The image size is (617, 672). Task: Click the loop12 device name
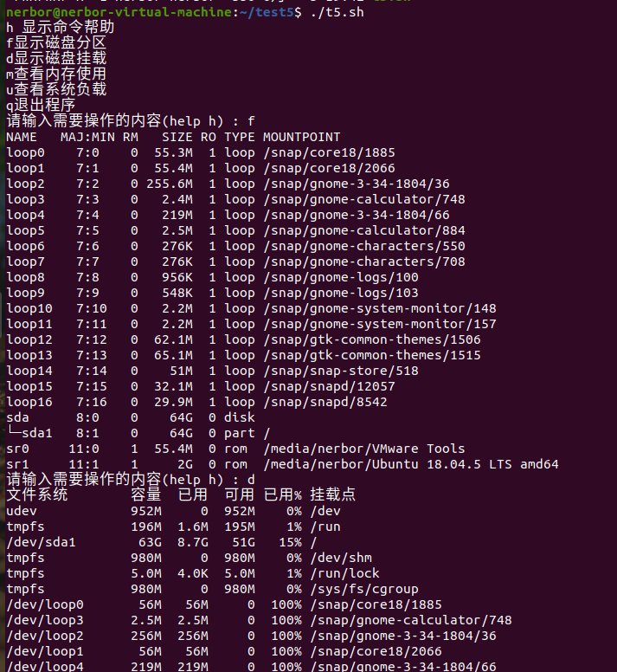[29, 339]
